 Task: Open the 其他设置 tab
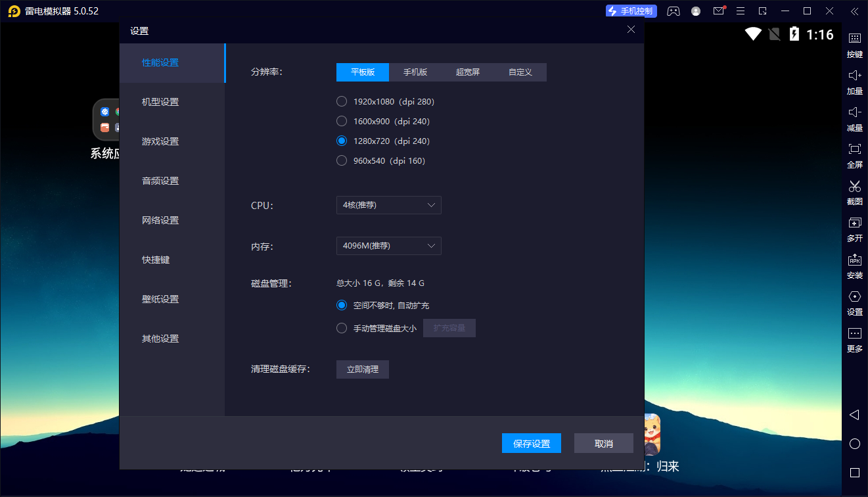pos(172,339)
